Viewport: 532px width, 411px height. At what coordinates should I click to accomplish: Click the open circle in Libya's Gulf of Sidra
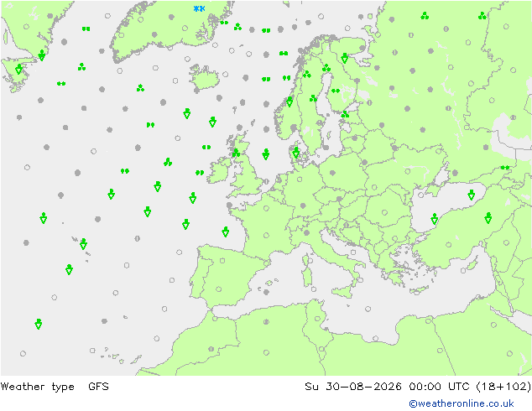pos(375,338)
